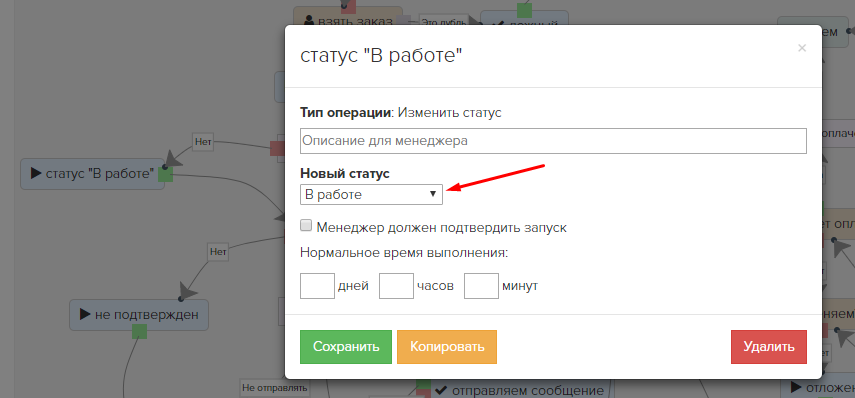Viewport: 855px width, 398px height.
Task: Click the "Нет" label above "не подтвержден"
Action: pyautogui.click(x=218, y=252)
